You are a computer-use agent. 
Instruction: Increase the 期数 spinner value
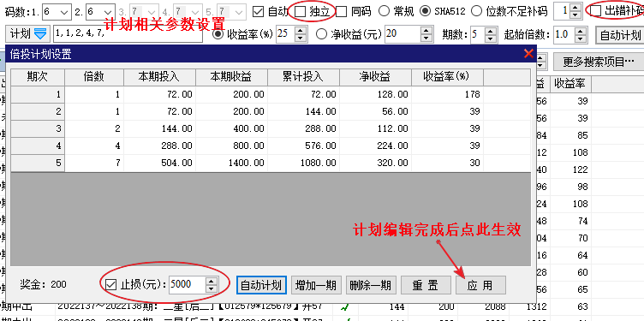[x=489, y=30]
